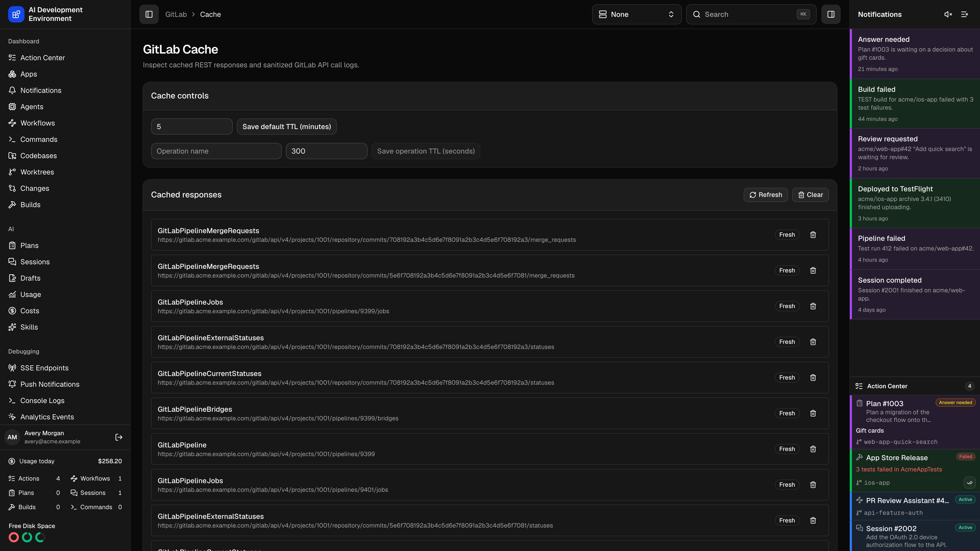Image resolution: width=980 pixels, height=551 pixels.
Task: Toggle the left sidebar panel icon
Action: click(149, 14)
